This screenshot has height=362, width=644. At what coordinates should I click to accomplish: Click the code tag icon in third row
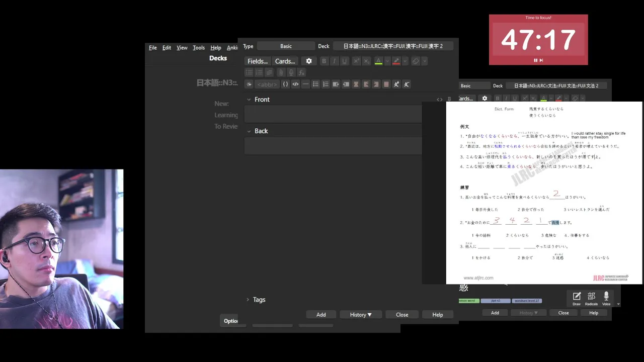(x=295, y=84)
